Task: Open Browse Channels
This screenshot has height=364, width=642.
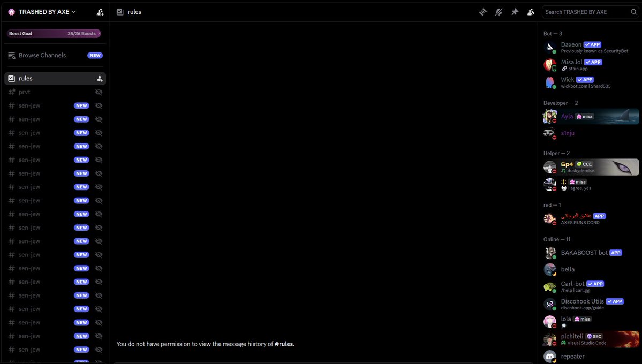Action: 55,55
